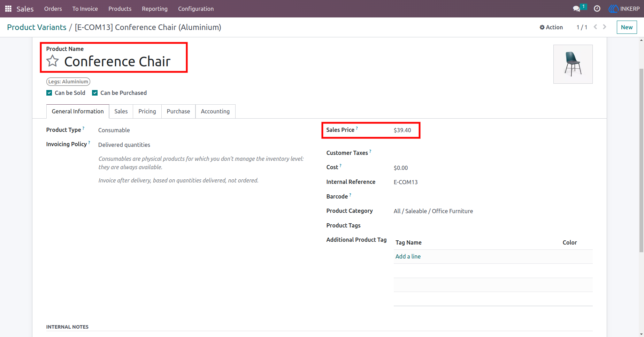644x337 pixels.
Task: Open Sales Price help tooltip icon
Action: click(x=357, y=128)
